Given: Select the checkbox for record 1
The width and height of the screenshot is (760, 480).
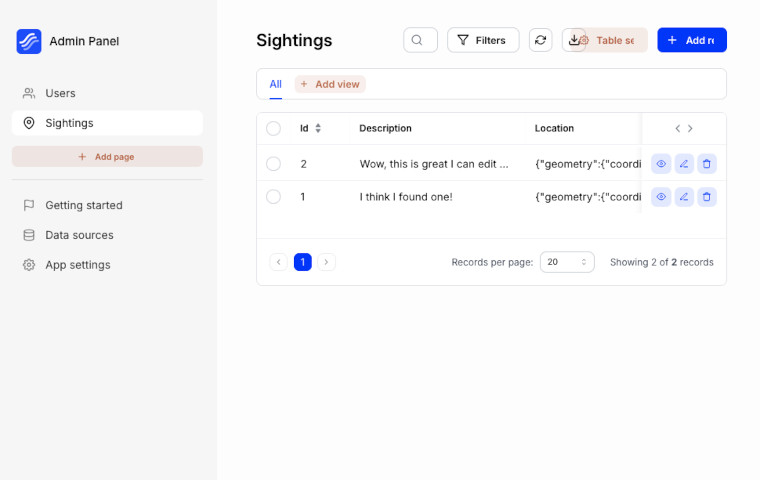Looking at the screenshot, I should 273,197.
